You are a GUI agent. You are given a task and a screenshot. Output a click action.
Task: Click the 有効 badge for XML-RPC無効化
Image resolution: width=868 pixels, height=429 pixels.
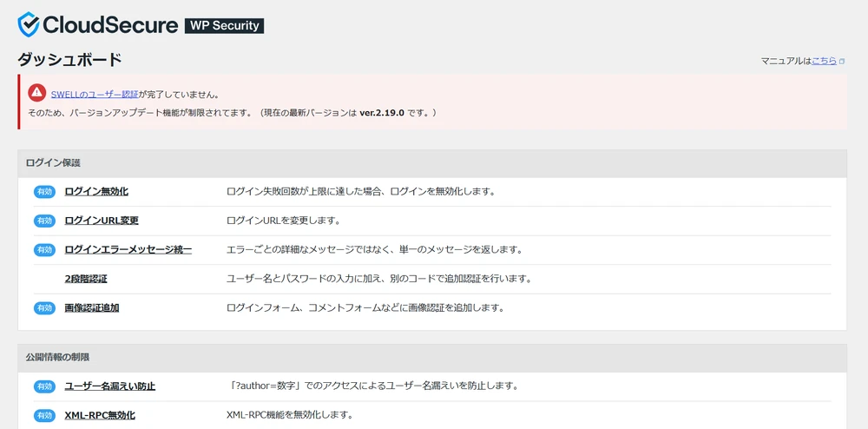click(45, 415)
